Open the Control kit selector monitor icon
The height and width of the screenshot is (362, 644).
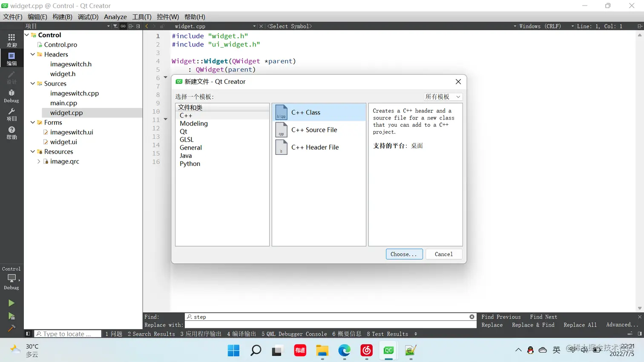tap(11, 278)
